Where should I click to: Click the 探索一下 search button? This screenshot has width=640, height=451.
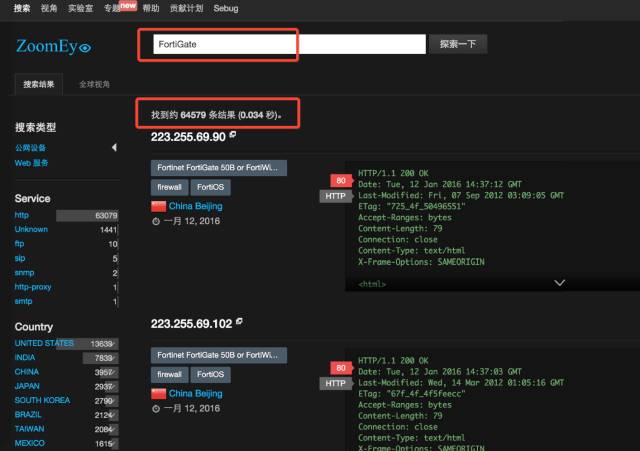coord(458,44)
